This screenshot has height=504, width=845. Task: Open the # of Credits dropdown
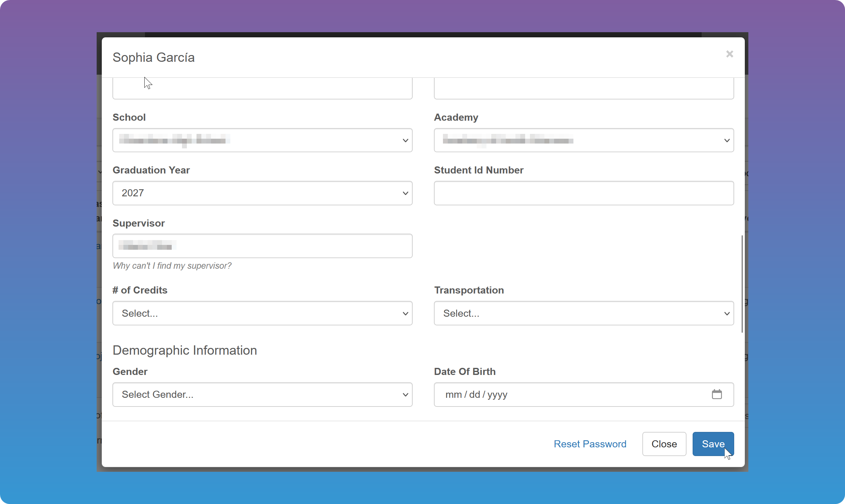point(263,313)
